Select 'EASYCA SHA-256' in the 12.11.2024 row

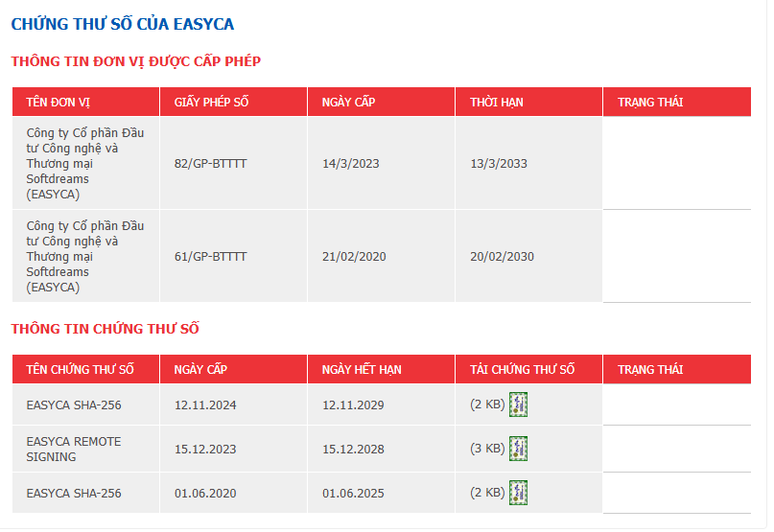[74, 405]
